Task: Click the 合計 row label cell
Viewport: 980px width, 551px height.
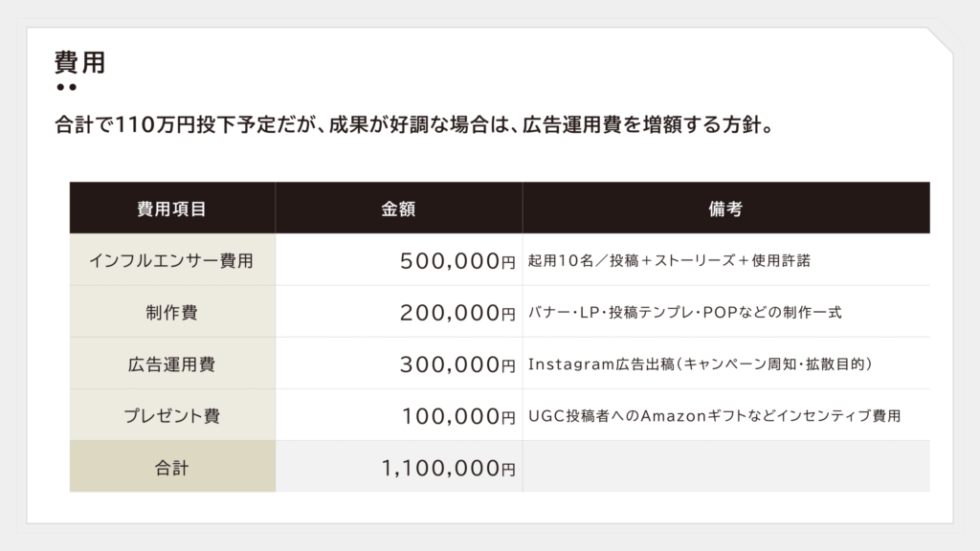Action: [x=172, y=467]
